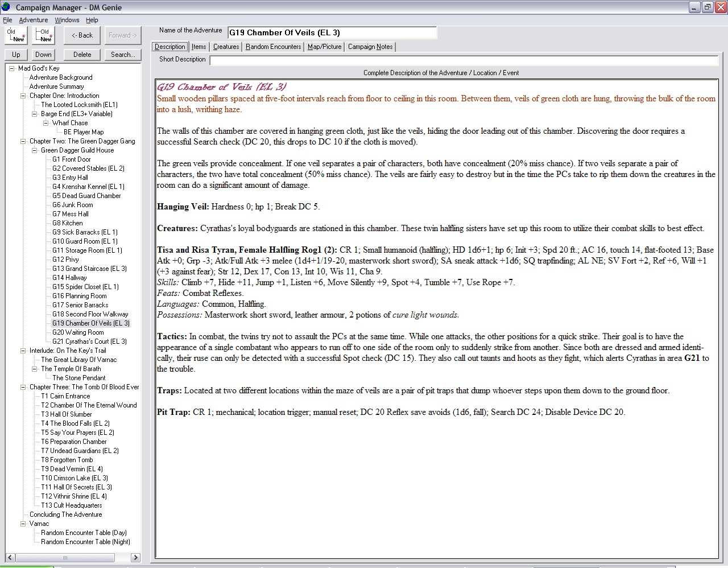Collapse the Mad God's Key root node
This screenshot has width=728, height=568.
tap(11, 68)
